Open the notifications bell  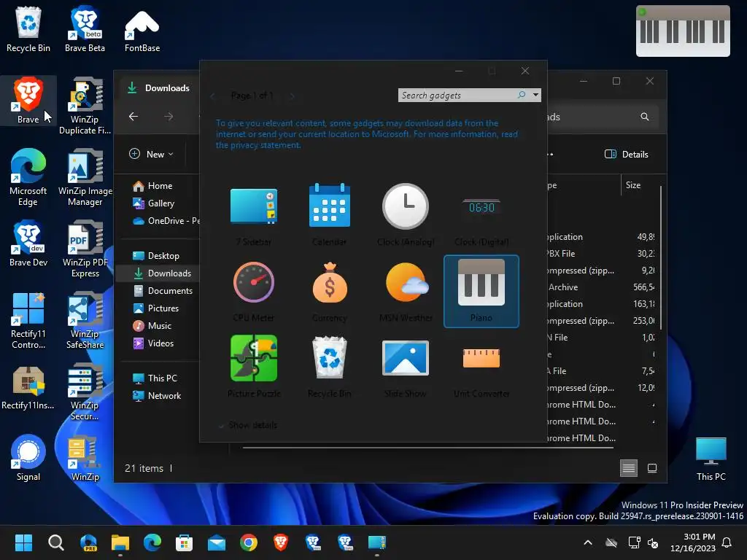point(727,542)
